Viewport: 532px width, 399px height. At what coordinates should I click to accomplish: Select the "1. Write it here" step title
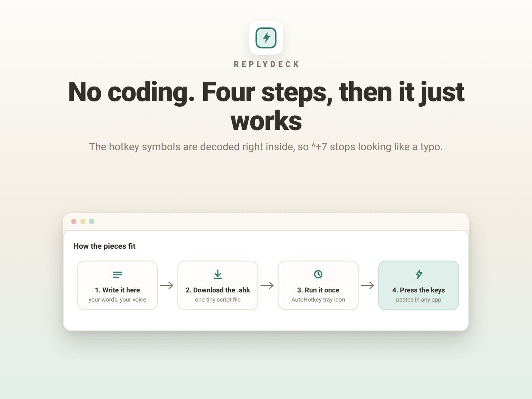[117, 290]
